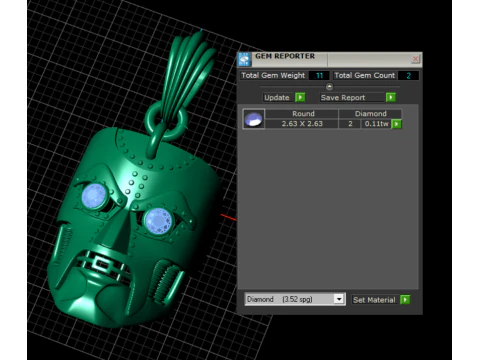Select the left eye gem on the mask

coord(94,196)
